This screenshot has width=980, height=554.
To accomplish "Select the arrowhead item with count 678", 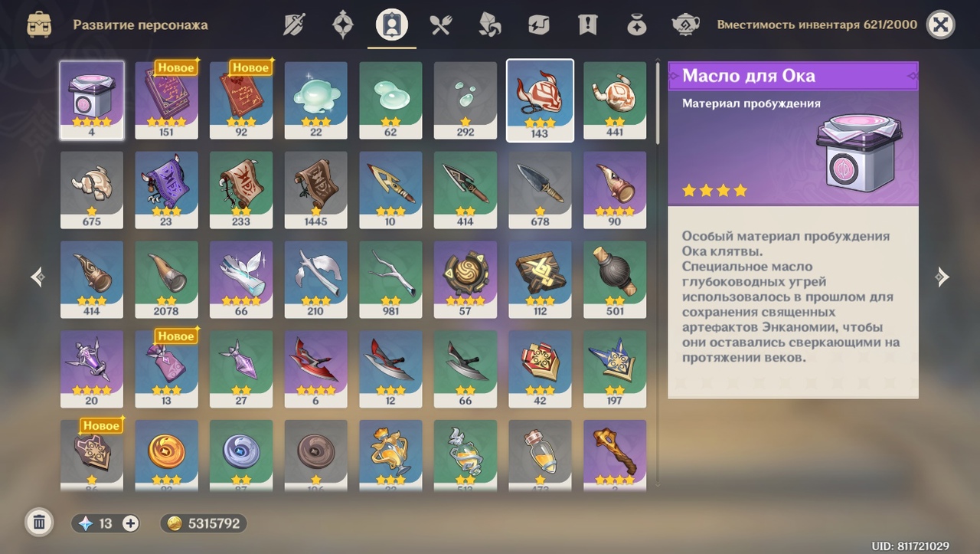I will point(540,190).
